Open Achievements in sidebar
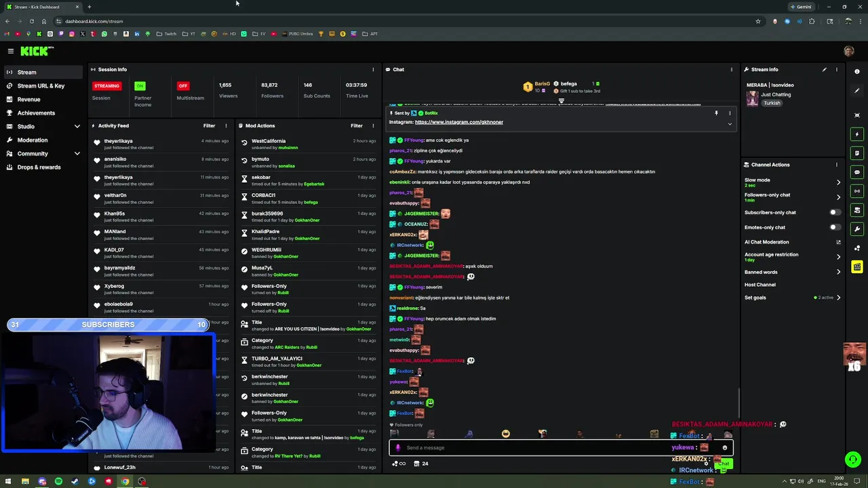This screenshot has height=488, width=868. (x=43, y=113)
